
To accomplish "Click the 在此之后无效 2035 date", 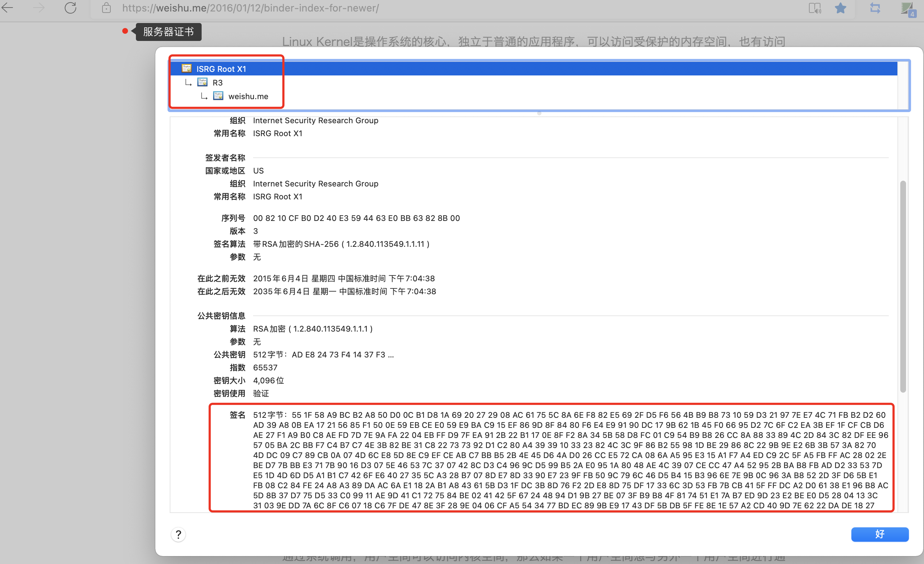I will 344,291.
